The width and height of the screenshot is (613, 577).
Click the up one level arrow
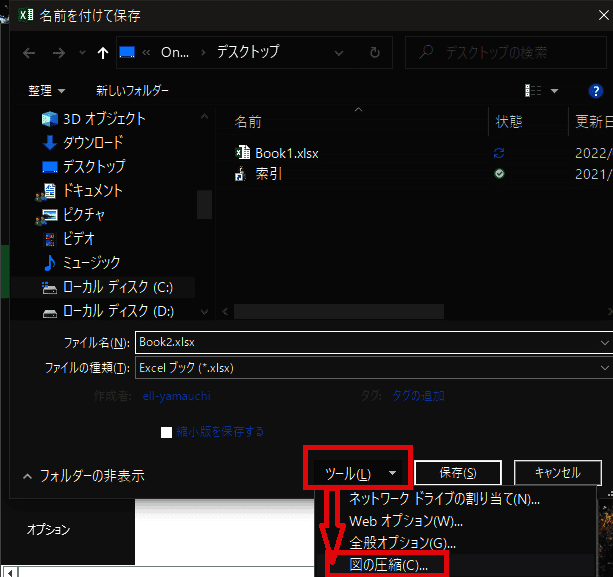click(x=104, y=52)
